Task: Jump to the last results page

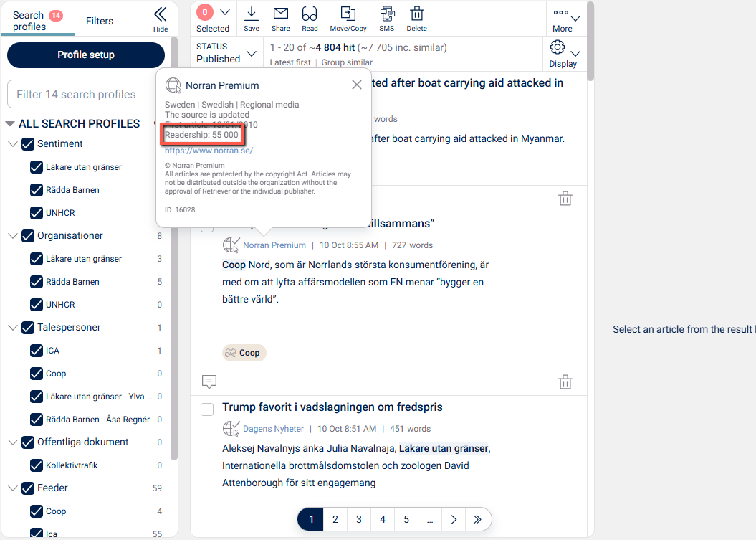Action: (477, 519)
